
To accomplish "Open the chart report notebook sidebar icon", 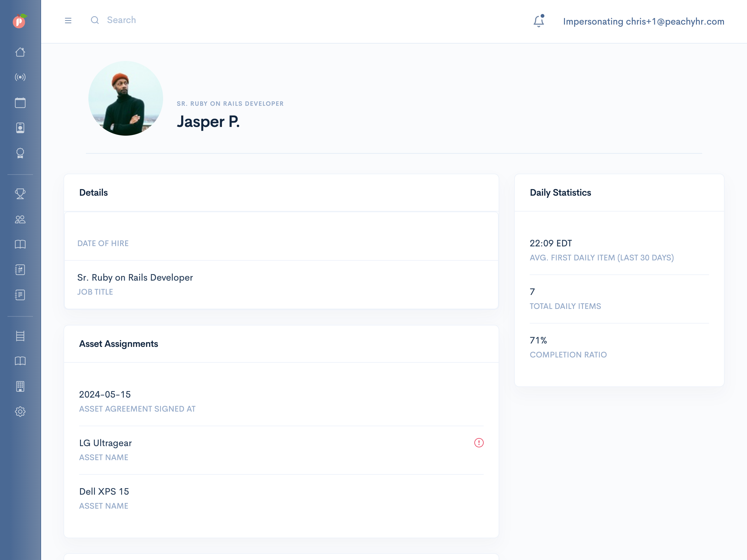I will click(20, 270).
